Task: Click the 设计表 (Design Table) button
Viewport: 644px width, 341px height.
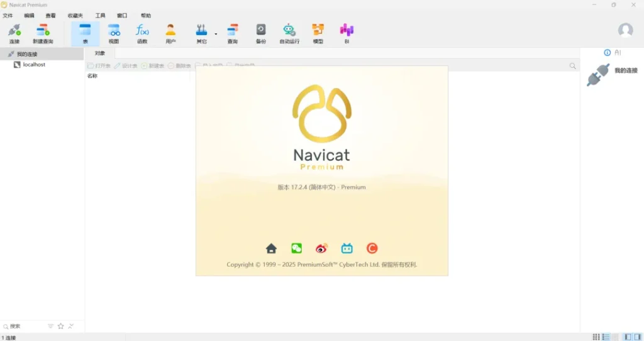Action: point(126,66)
